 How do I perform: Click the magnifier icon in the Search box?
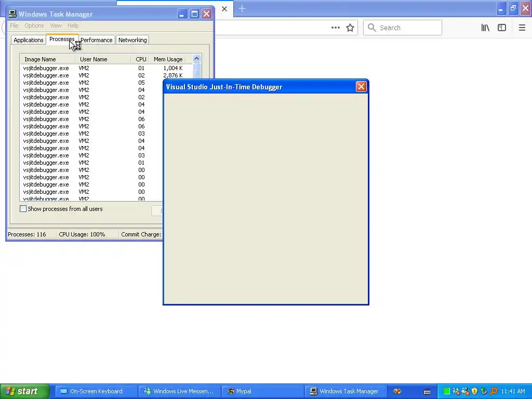(372, 28)
